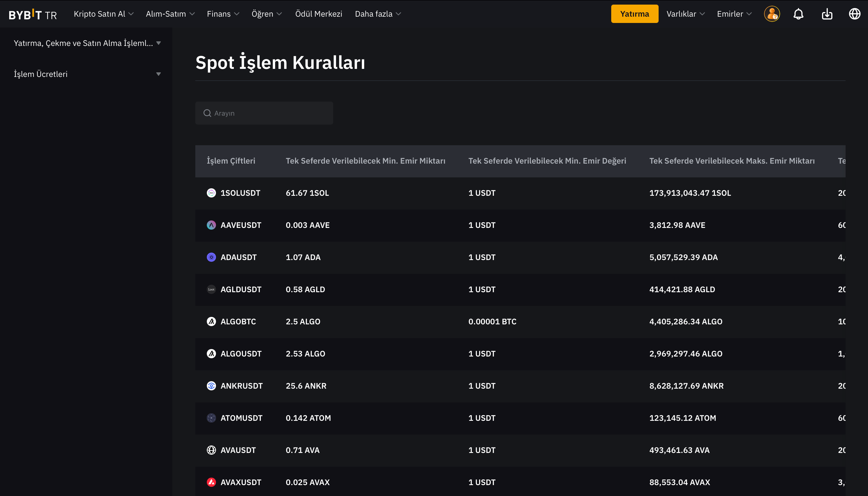
Task: Click the ALGOBTC coin icon
Action: click(211, 321)
